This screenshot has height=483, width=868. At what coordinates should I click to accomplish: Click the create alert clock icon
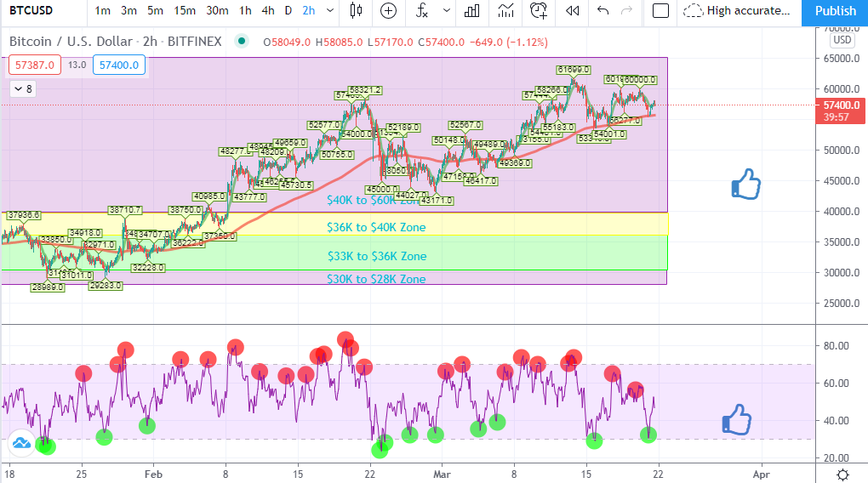pyautogui.click(x=539, y=10)
